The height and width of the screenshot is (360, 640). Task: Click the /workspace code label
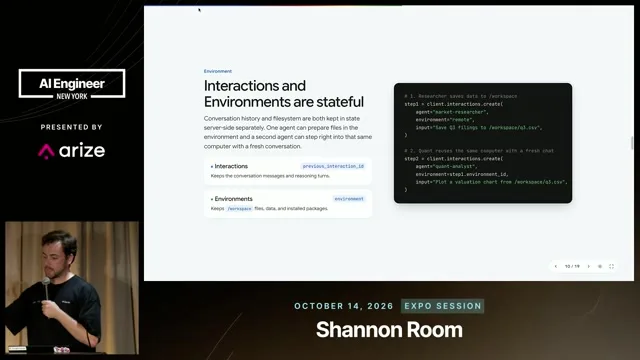click(239, 209)
